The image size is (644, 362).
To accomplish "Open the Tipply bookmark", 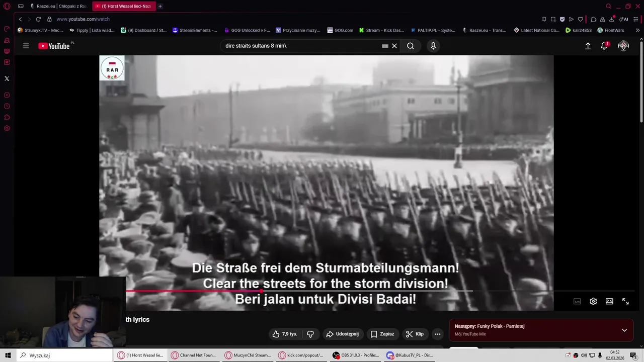I will pyautogui.click(x=92, y=30).
